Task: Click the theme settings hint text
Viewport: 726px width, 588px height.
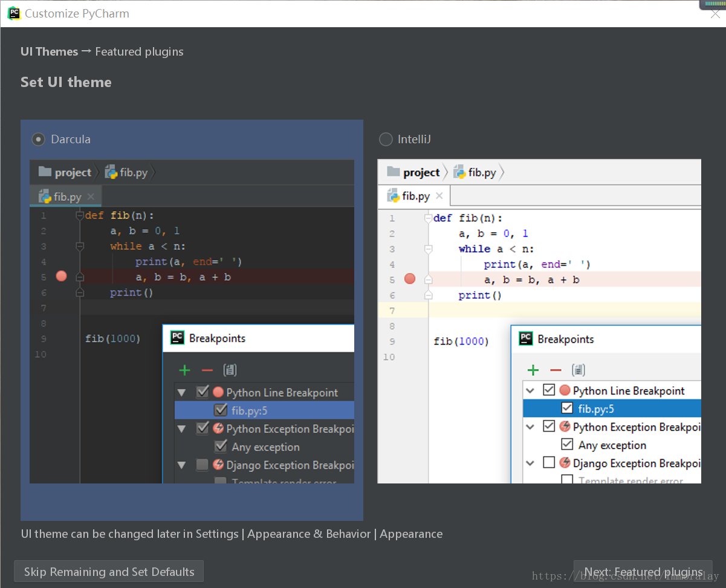Action: (232, 534)
